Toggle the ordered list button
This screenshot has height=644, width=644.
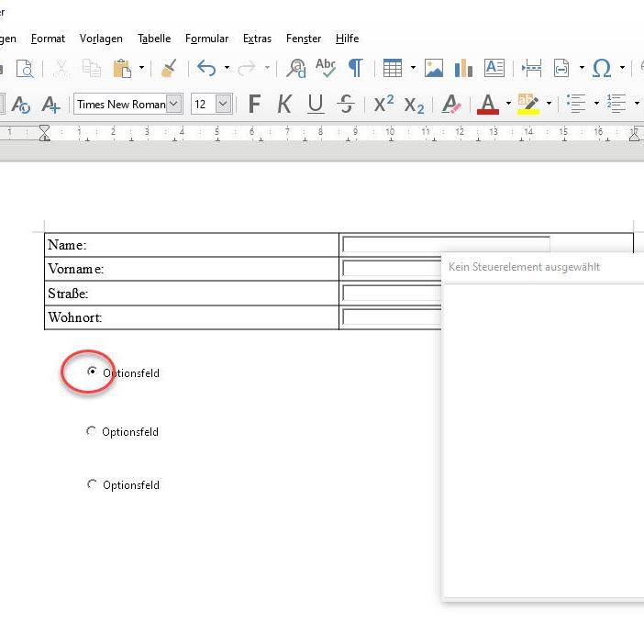tap(616, 103)
